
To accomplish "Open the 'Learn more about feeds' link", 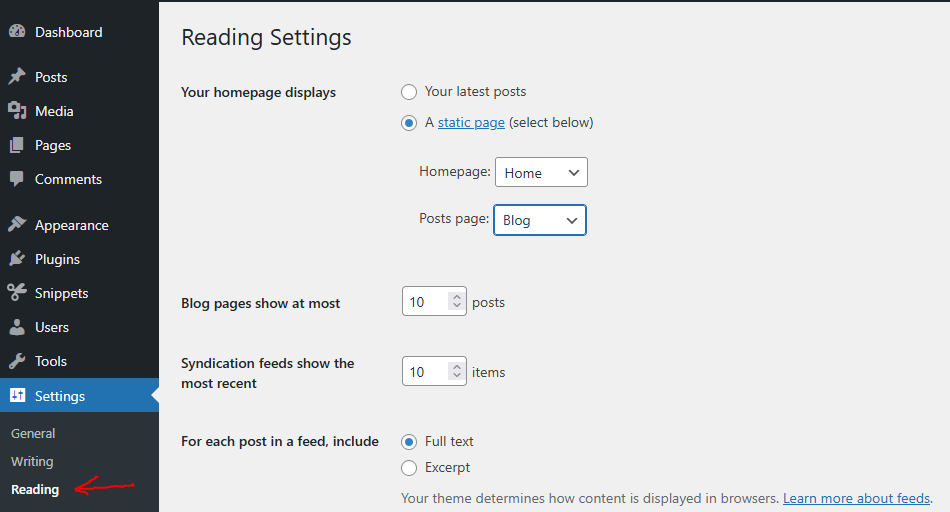I will point(857,498).
